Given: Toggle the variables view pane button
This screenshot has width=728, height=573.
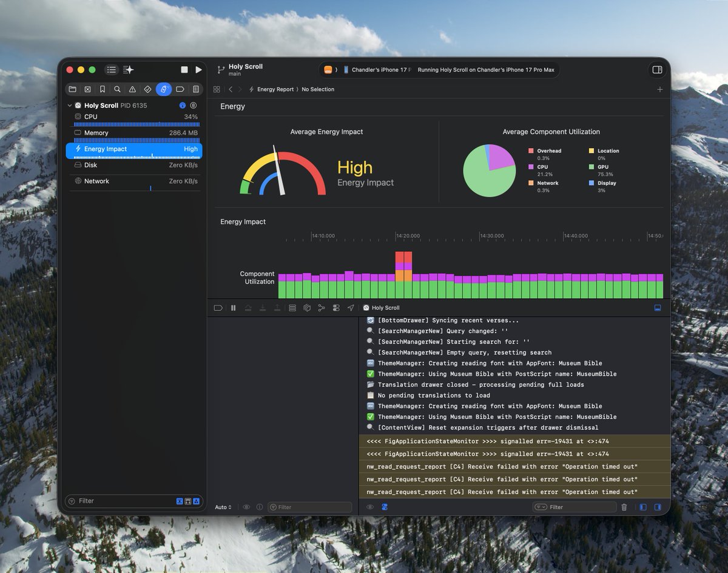Looking at the screenshot, I should point(643,507).
